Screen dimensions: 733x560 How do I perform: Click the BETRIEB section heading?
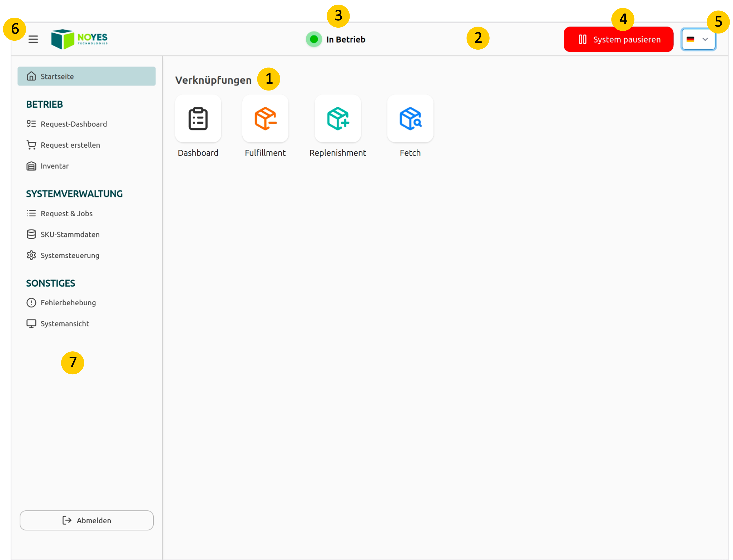pyautogui.click(x=44, y=104)
